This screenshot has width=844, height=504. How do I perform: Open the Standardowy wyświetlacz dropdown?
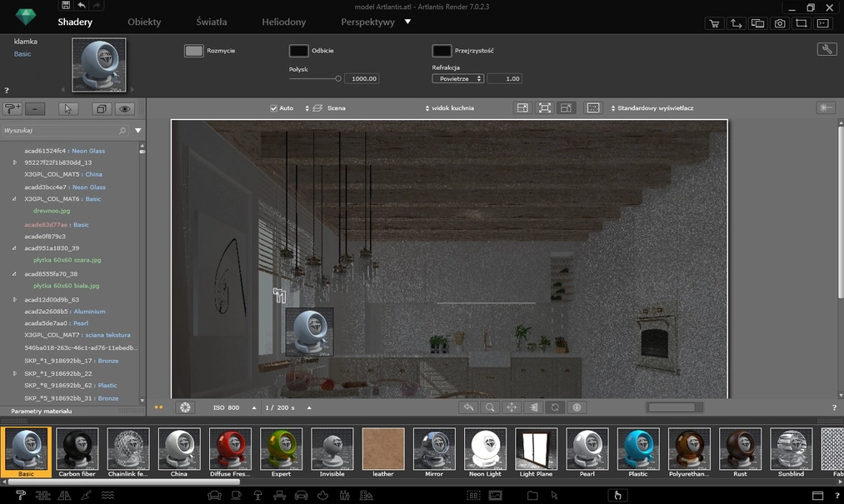[x=652, y=108]
